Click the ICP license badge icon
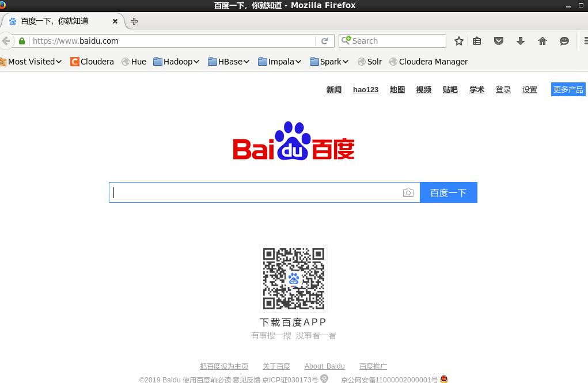 324,378
